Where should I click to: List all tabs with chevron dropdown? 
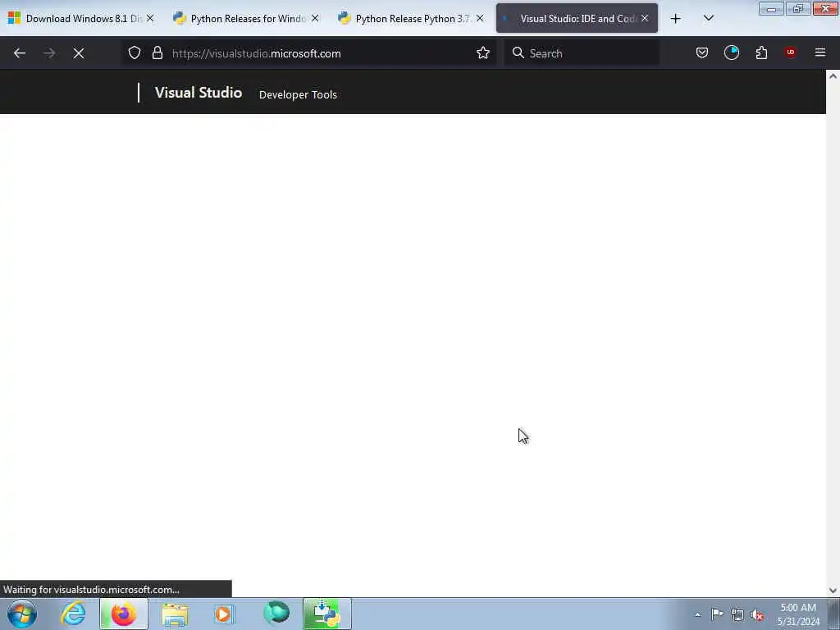pyautogui.click(x=708, y=18)
